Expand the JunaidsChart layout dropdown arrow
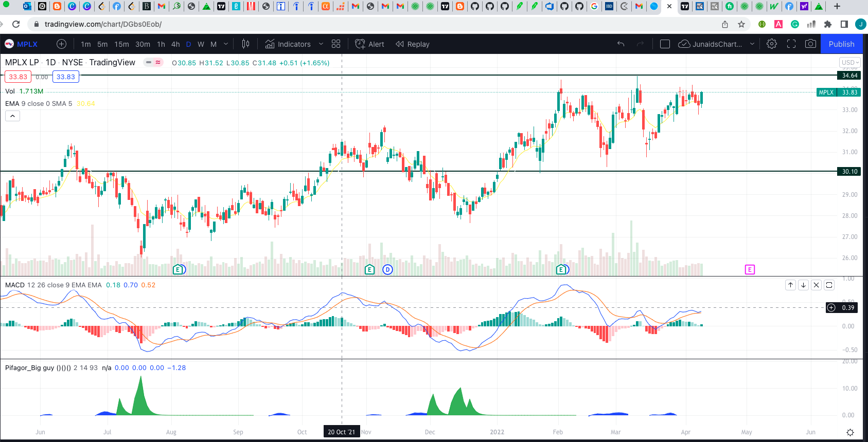The height and width of the screenshot is (442, 868). click(752, 44)
